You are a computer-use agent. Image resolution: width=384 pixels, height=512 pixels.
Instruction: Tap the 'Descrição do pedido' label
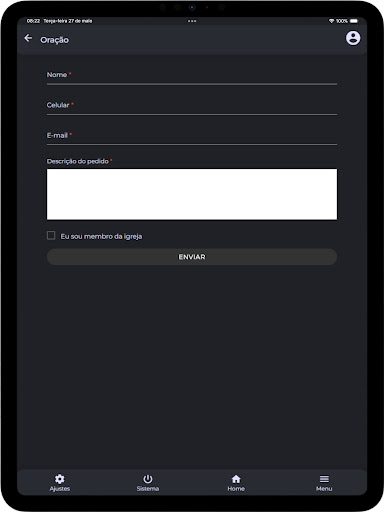(78, 161)
